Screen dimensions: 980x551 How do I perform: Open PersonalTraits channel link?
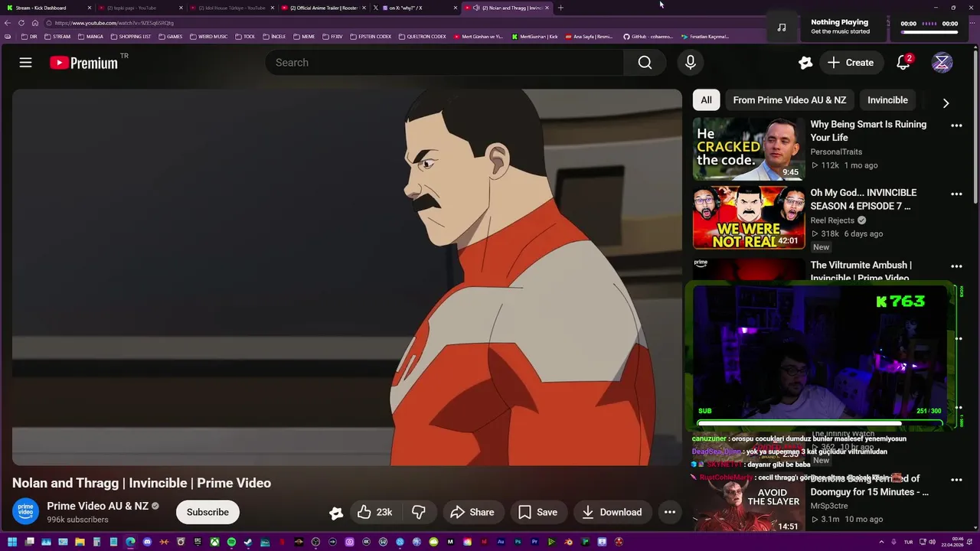tap(836, 152)
